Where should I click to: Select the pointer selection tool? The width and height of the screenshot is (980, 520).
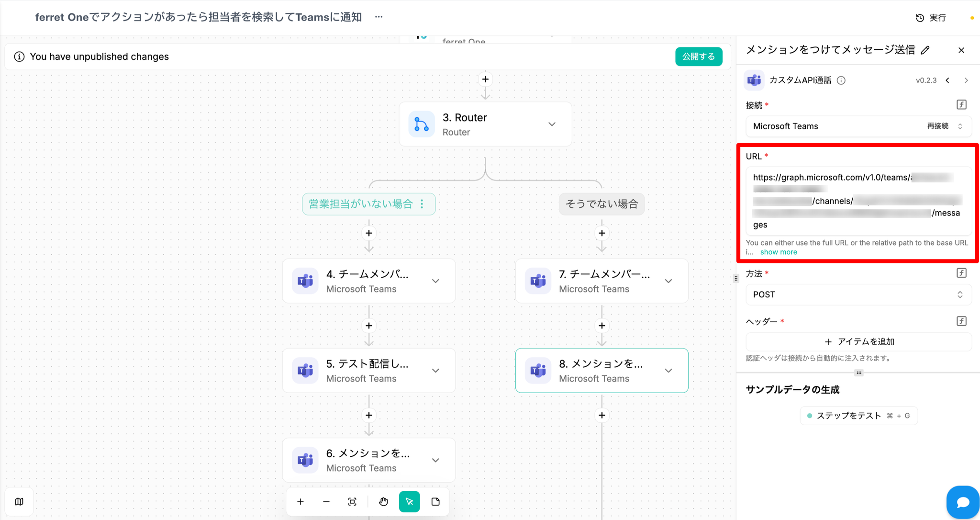coord(409,502)
